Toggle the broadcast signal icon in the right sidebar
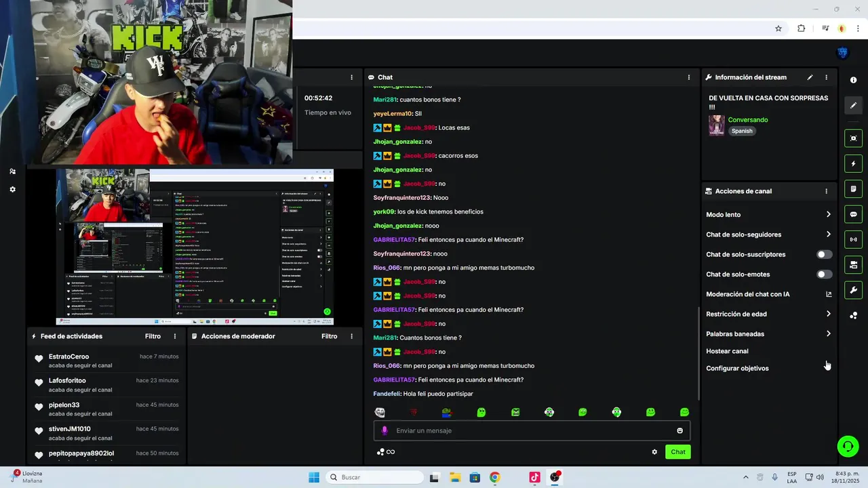This screenshot has width=868, height=488. (x=853, y=239)
